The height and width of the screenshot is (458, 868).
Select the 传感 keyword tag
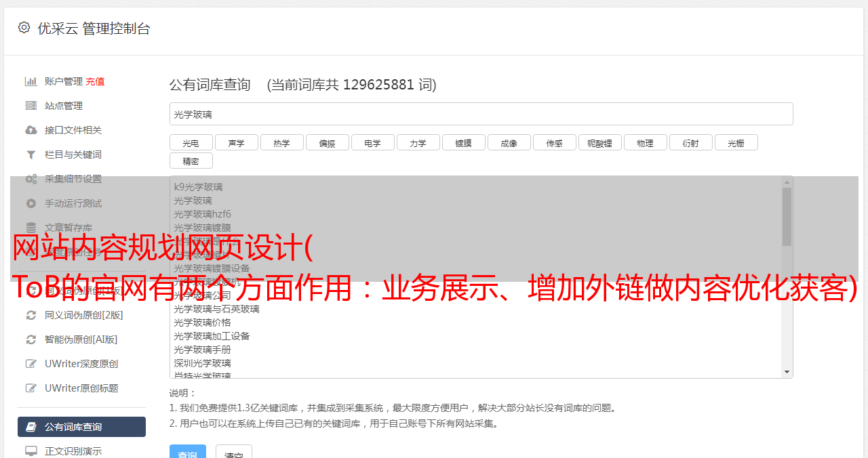555,143
